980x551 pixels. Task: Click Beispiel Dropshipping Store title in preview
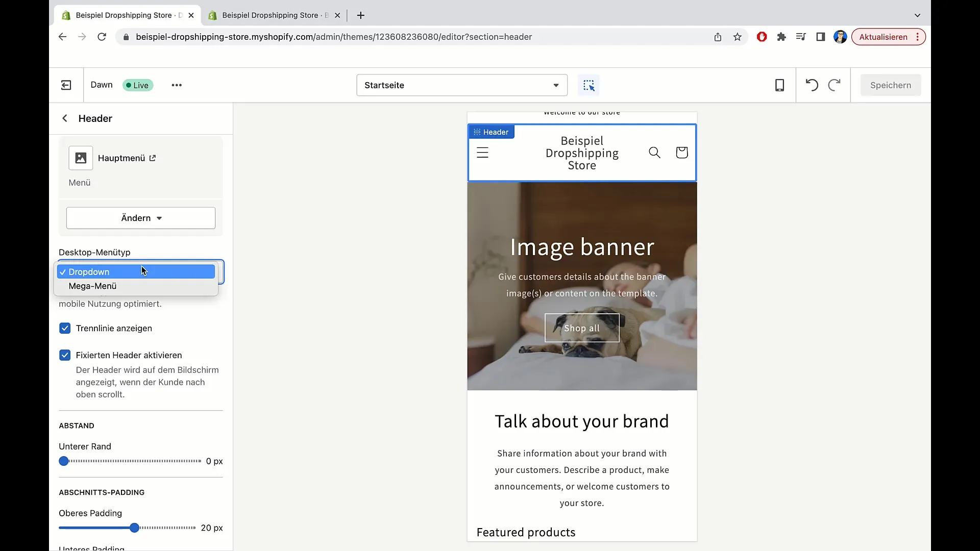582,153
